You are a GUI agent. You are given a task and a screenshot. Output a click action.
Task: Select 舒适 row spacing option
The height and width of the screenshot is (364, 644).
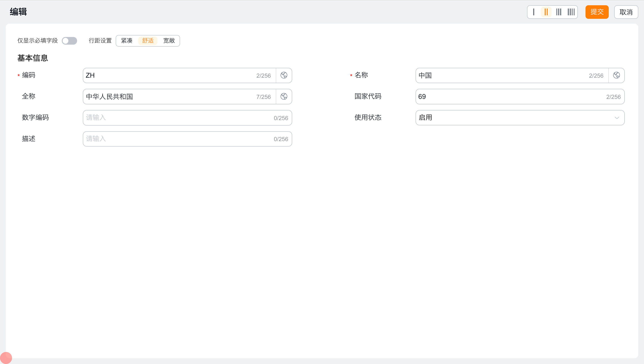148,41
